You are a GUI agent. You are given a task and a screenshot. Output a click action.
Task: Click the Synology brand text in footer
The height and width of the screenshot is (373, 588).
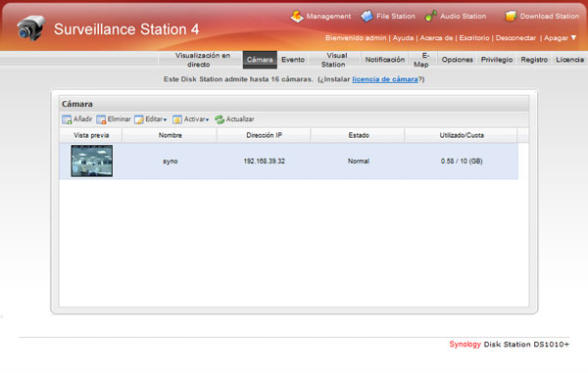[x=465, y=345]
